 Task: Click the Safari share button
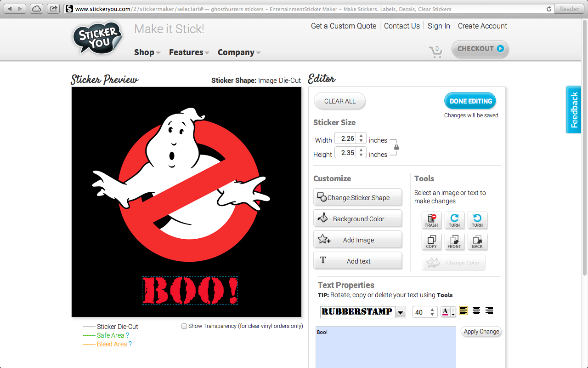click(x=53, y=8)
